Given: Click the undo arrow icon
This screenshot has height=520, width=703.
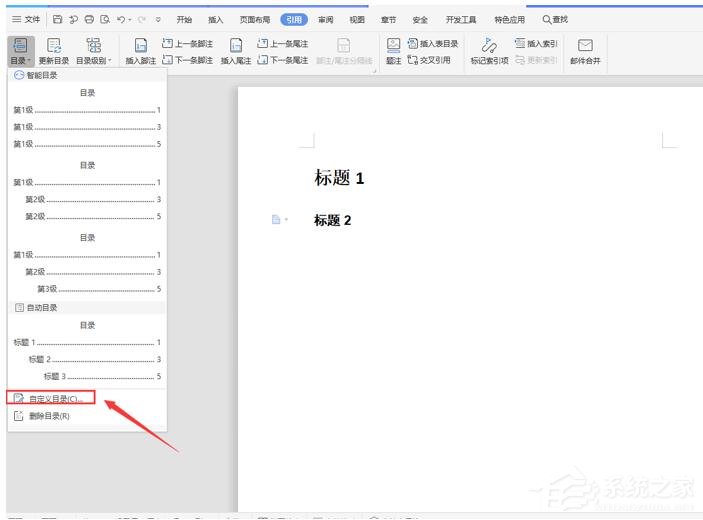Looking at the screenshot, I should [x=120, y=19].
